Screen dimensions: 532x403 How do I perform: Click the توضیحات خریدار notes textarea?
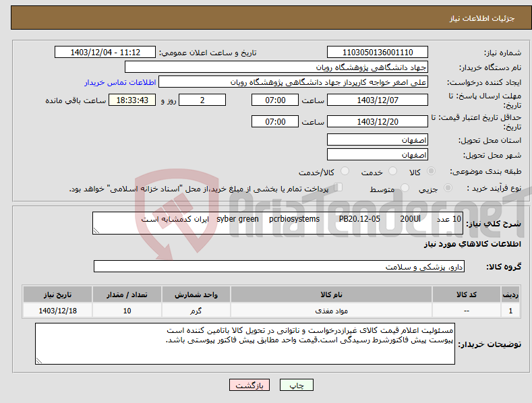(245, 344)
